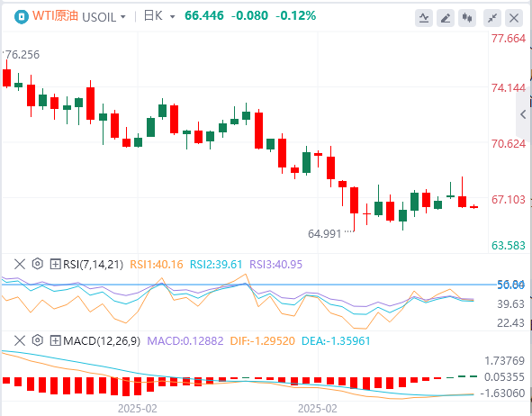Click the 39.63 RSI axis label

pos(511,304)
